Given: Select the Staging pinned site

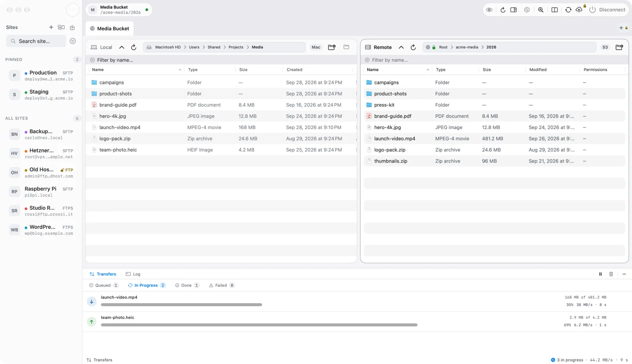Looking at the screenshot, I should tap(41, 95).
